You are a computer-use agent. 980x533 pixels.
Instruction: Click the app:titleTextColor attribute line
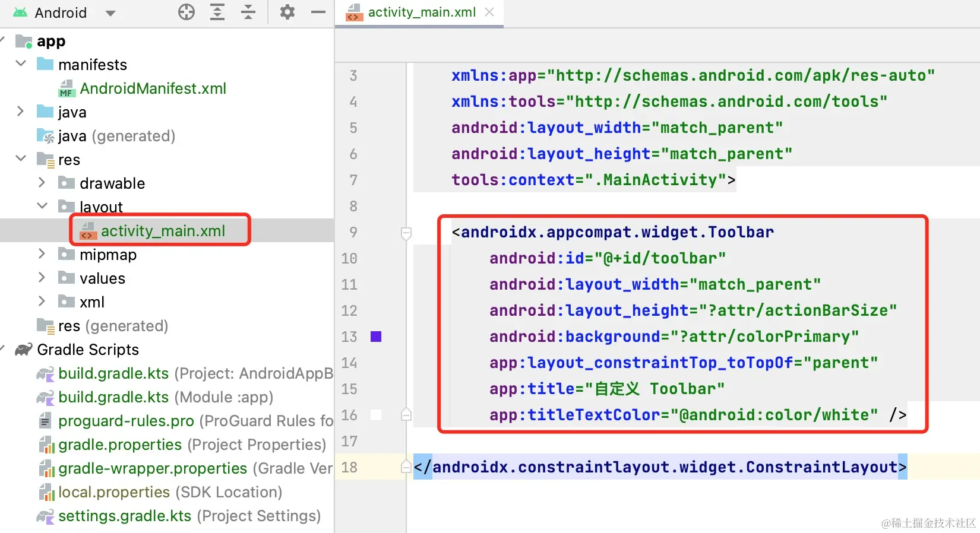click(698, 415)
